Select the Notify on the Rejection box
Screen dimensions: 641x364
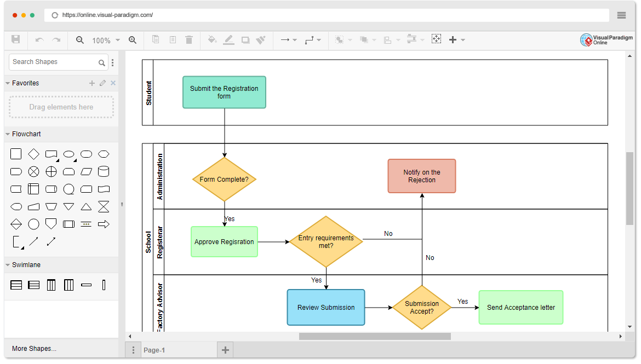(x=422, y=176)
